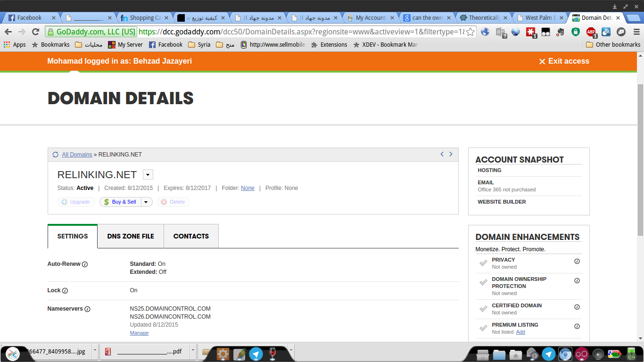Expand the Buy & Sell dropdown arrow
Image resolution: width=644 pixels, height=362 pixels.
pyautogui.click(x=146, y=202)
